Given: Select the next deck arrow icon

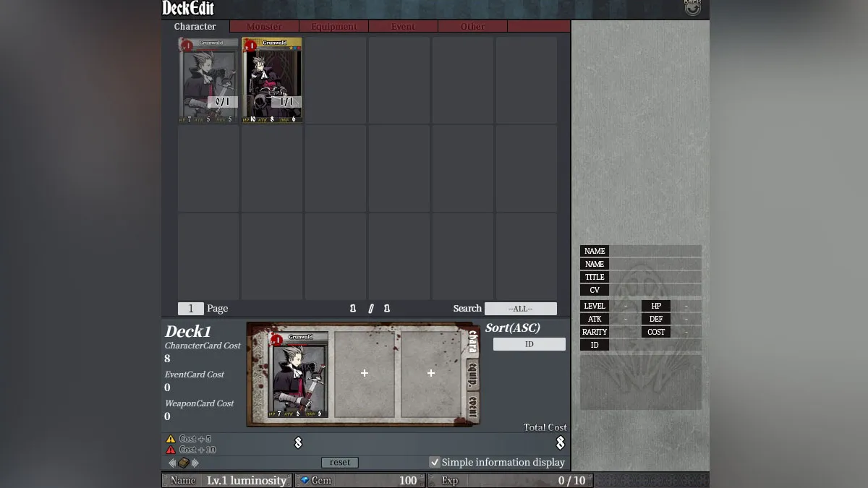Looking at the screenshot, I should pyautogui.click(x=195, y=463).
